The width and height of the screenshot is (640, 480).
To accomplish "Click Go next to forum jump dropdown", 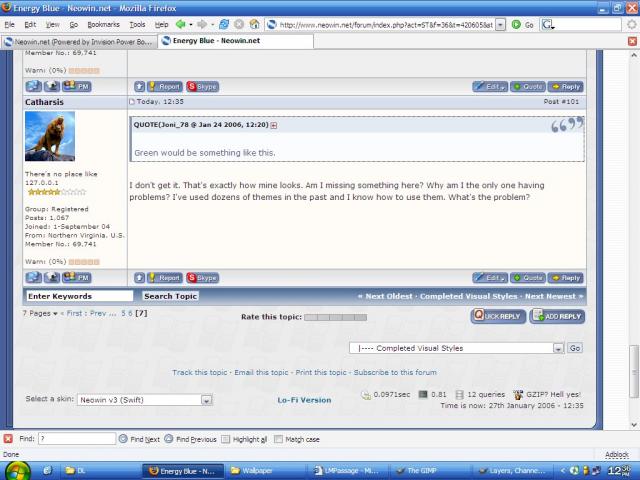I will tap(575, 348).
